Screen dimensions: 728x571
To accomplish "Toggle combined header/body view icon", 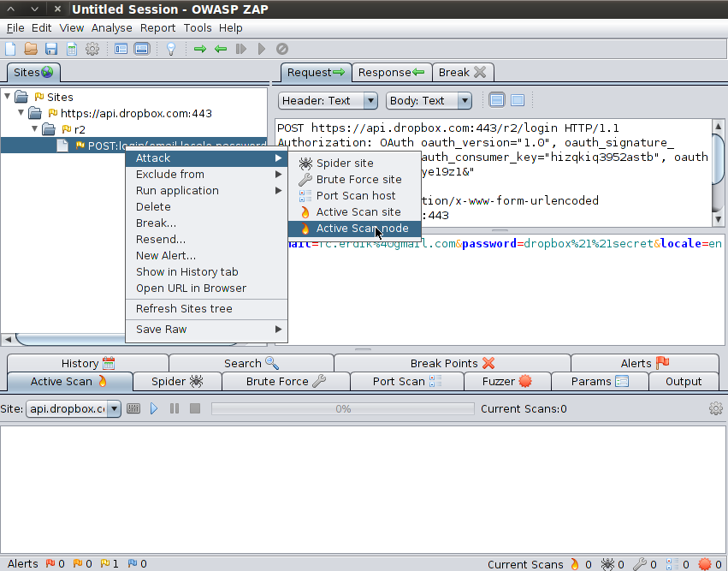I will click(x=518, y=100).
